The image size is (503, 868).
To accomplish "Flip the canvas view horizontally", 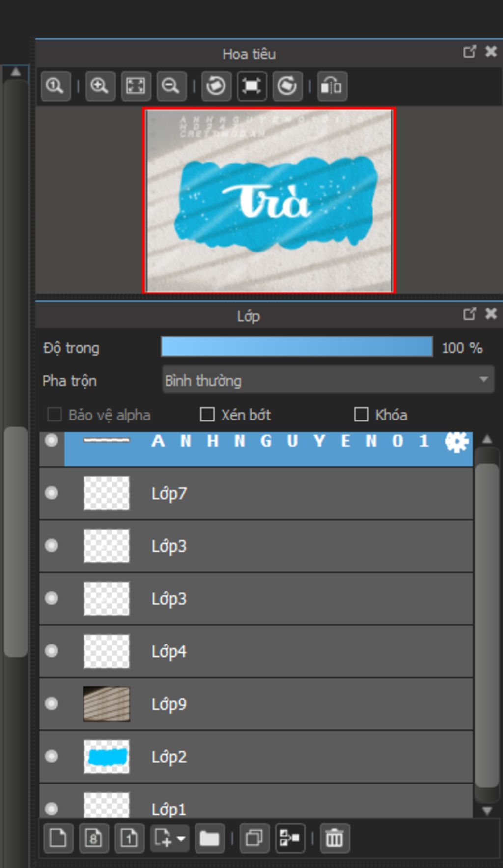I will 332,86.
